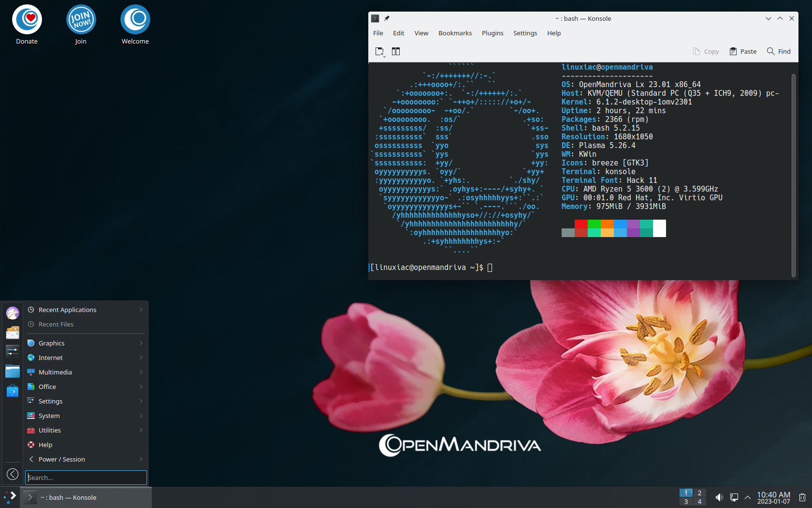Click the file manager favorite in launcher sidebar
The image size is (812, 508).
point(13,371)
